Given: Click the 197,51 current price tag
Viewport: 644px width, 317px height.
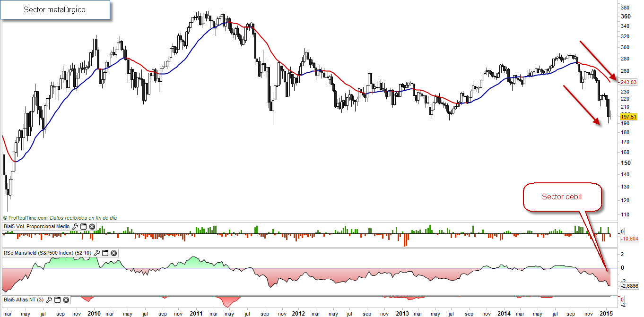Looking at the screenshot, I should (x=628, y=116).
